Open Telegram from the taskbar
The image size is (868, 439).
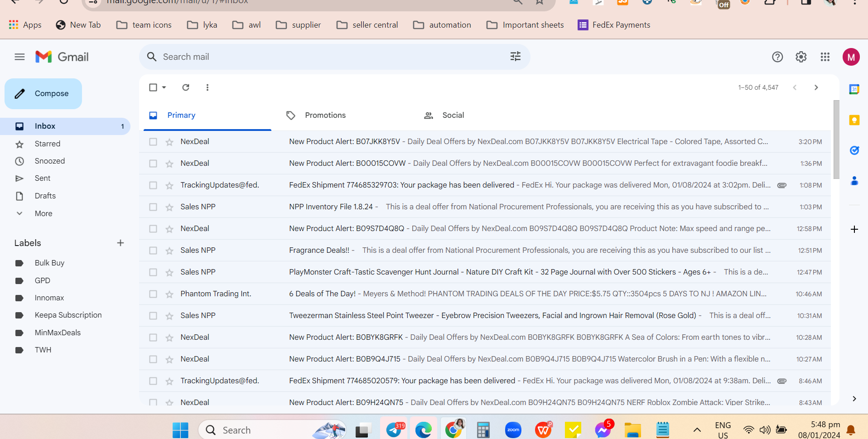tap(395, 429)
